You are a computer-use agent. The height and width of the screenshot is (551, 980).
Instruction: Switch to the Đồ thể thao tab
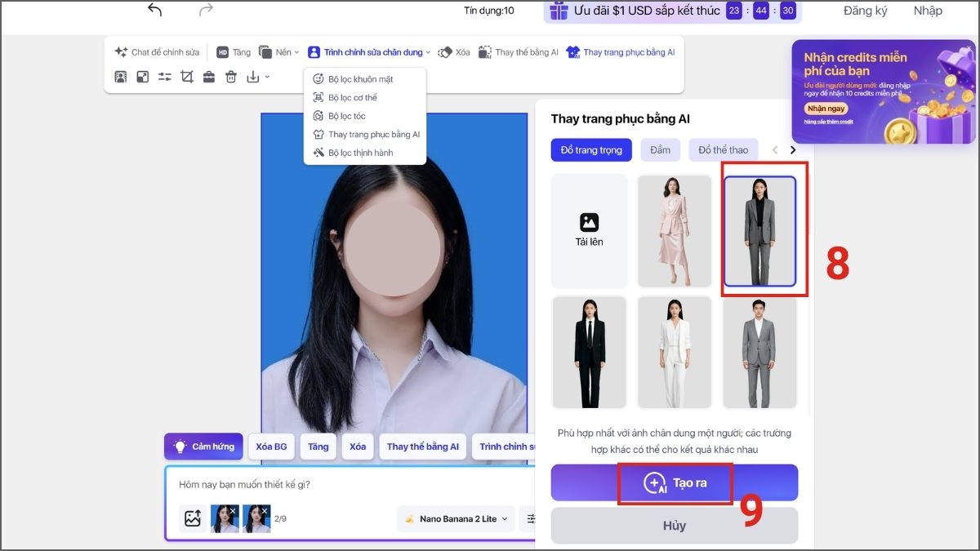tap(723, 150)
